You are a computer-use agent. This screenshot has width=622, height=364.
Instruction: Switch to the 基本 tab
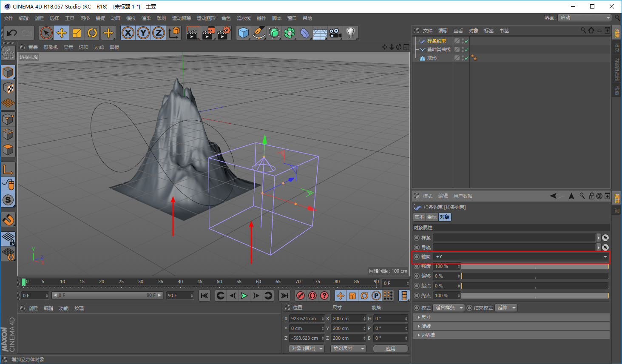click(419, 217)
